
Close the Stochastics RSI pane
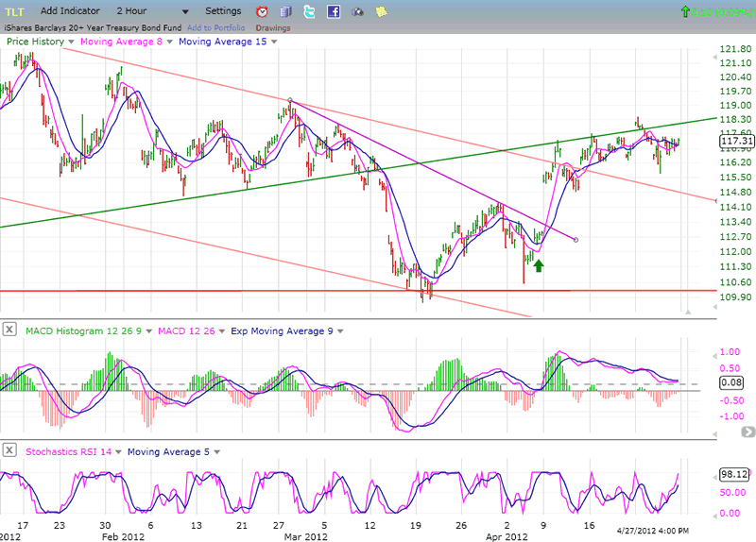click(x=9, y=451)
